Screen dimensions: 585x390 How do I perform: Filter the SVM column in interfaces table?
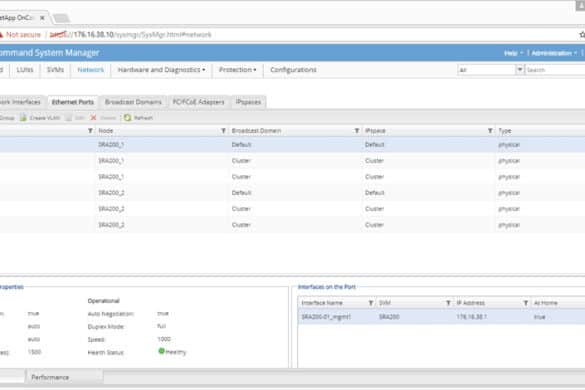pos(448,303)
